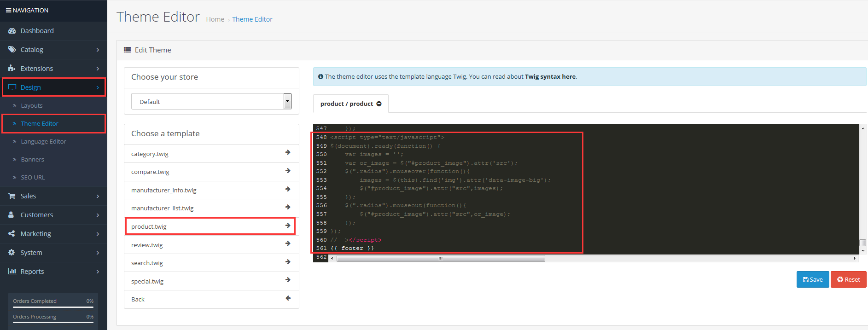This screenshot has width=868, height=330.
Task: Expand the Reports menu chevron
Action: tap(98, 272)
